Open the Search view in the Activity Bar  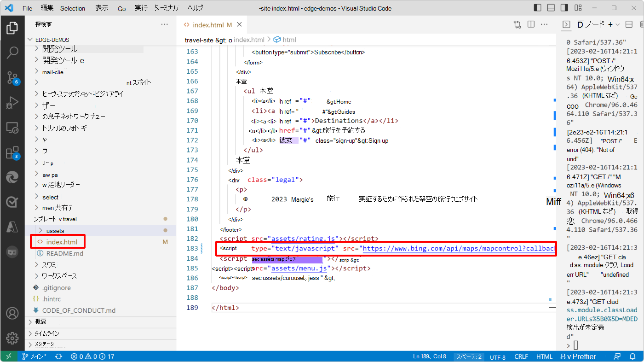click(x=12, y=53)
